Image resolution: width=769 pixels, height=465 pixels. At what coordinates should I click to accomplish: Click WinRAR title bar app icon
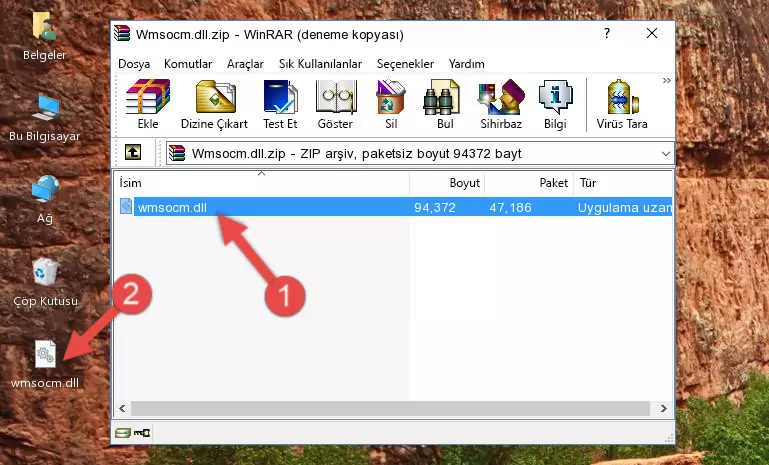[x=122, y=33]
